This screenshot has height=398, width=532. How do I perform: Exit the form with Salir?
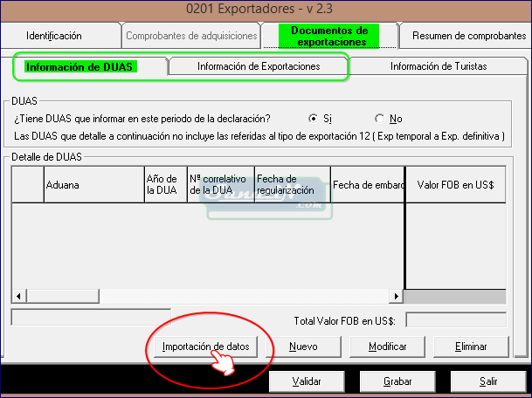coord(488,381)
